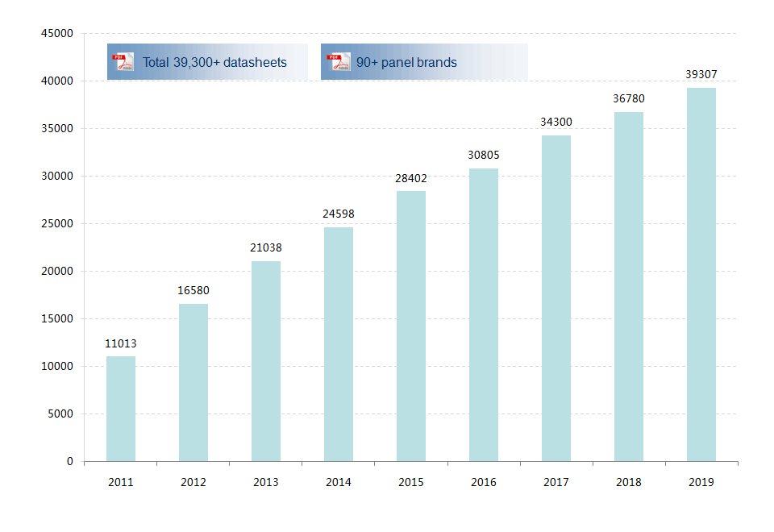Select the 2018 chart bar
This screenshot has width=774, height=532.
(629, 286)
